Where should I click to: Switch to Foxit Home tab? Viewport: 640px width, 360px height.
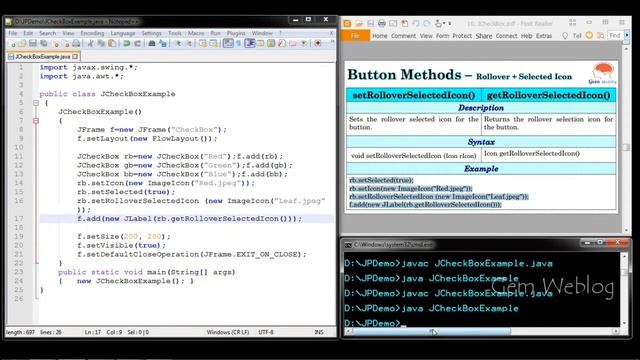pyautogui.click(x=380, y=36)
